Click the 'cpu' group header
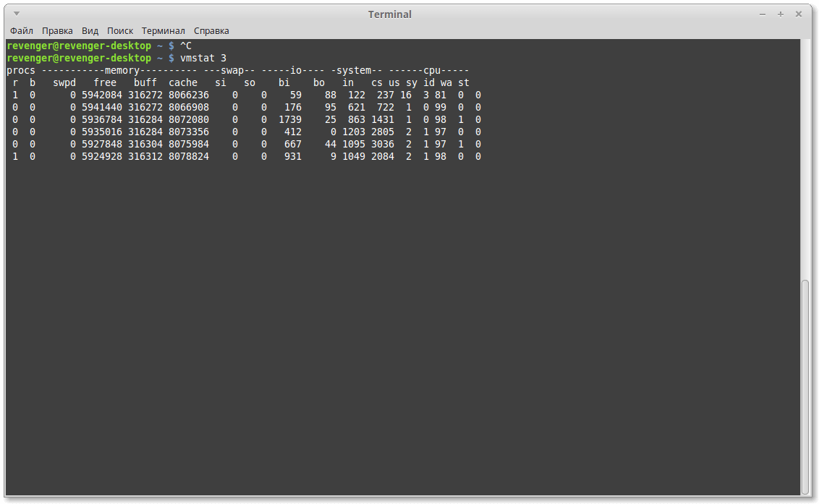The height and width of the screenshot is (504, 819). (432, 71)
